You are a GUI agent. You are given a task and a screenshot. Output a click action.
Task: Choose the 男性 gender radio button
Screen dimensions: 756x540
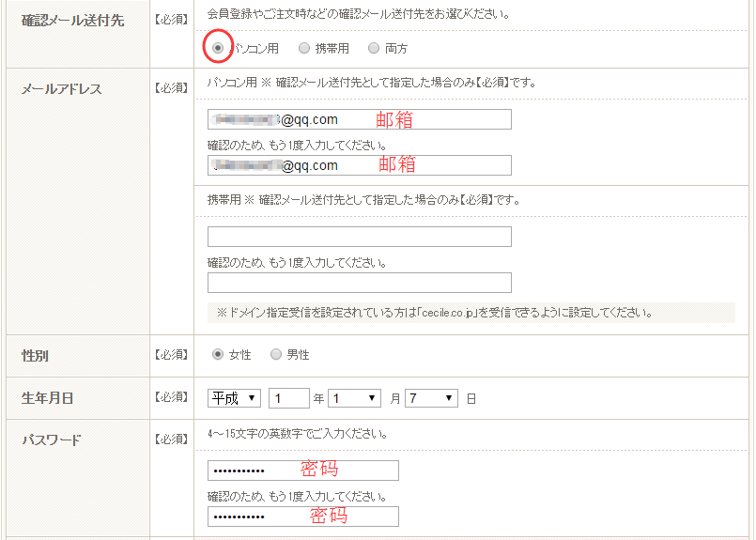point(276,355)
